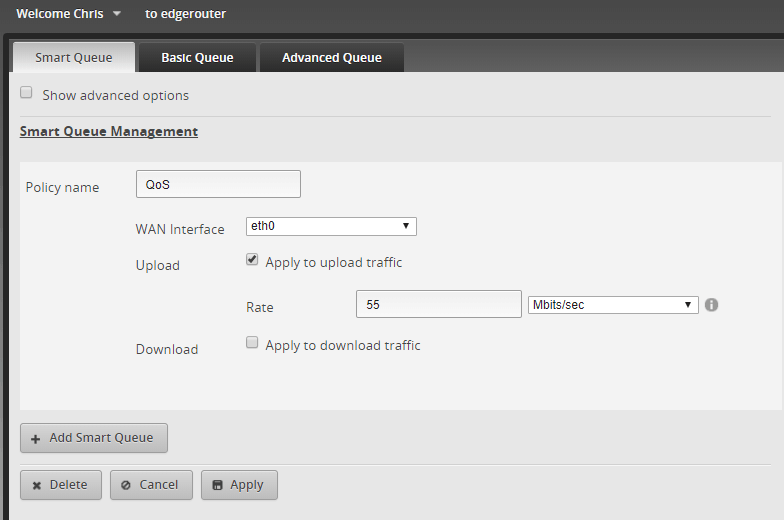Enable Show advanced options checkbox
The image size is (784, 520).
(x=27, y=93)
